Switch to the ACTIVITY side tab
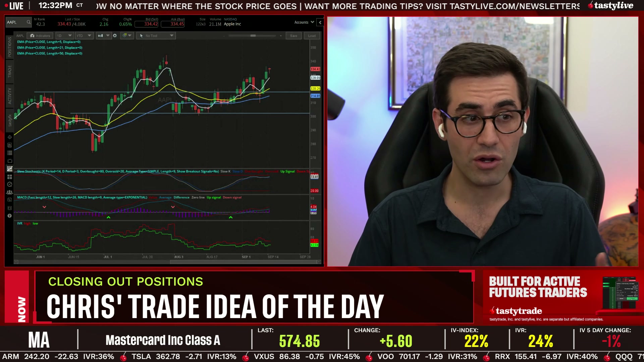Image resolution: width=644 pixels, height=362 pixels. tap(10, 96)
